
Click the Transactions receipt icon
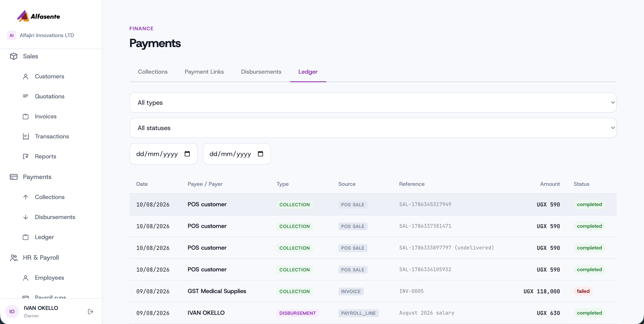tap(26, 136)
